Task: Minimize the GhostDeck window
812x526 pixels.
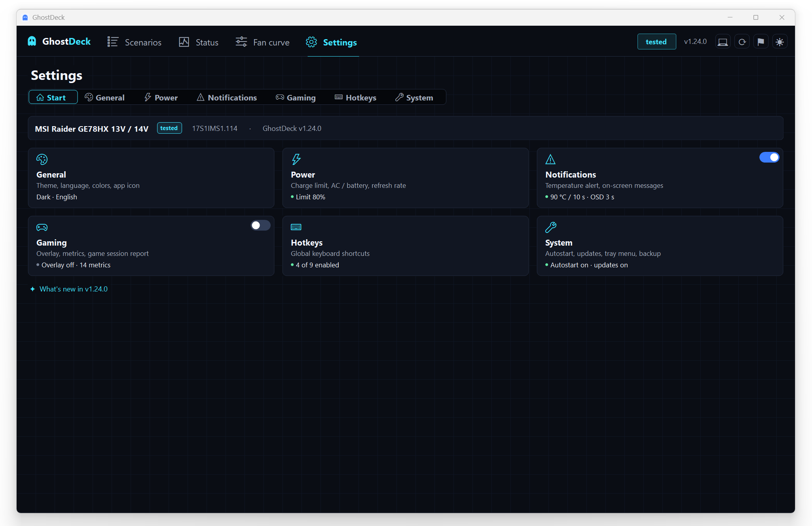Action: pos(730,17)
